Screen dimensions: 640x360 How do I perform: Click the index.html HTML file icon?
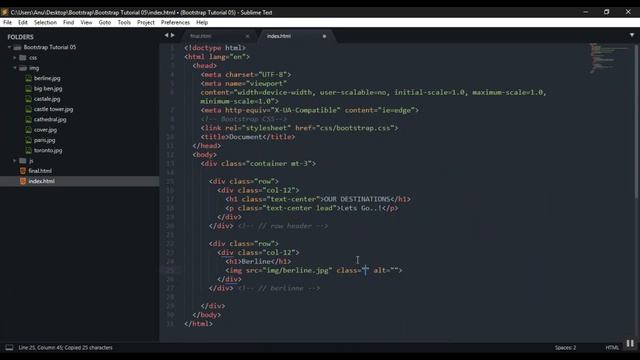pos(23,181)
